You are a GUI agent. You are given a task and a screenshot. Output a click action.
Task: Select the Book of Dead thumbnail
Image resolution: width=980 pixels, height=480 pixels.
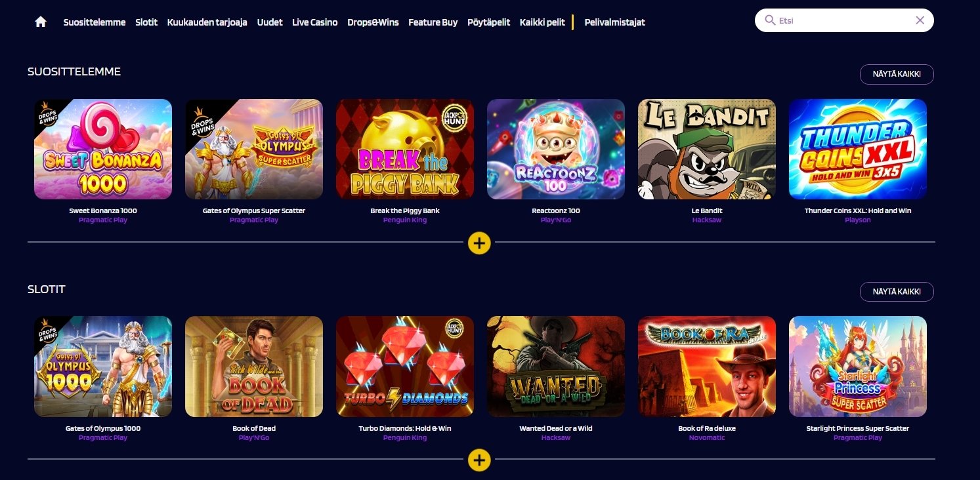pos(254,367)
